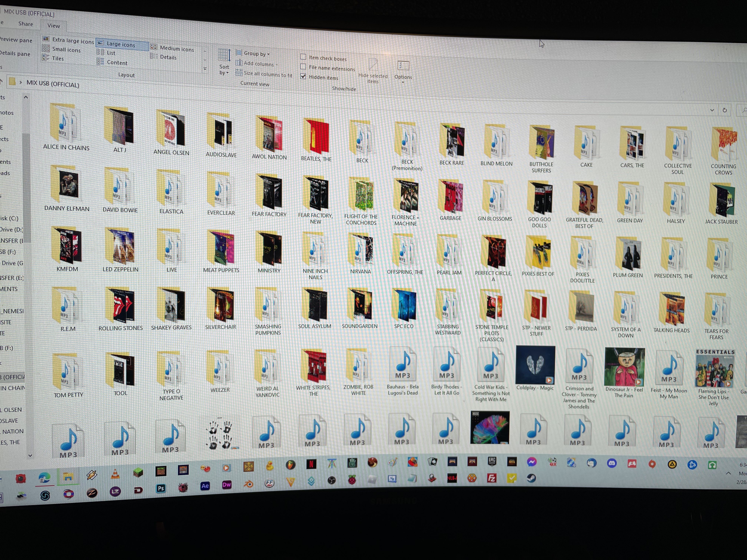
Task: Open the View ribbon tab
Action: click(53, 26)
